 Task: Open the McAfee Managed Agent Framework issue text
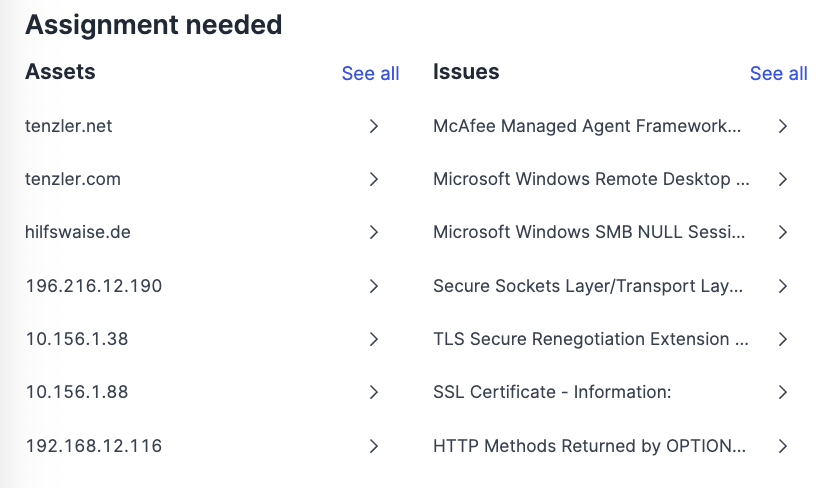(x=587, y=126)
